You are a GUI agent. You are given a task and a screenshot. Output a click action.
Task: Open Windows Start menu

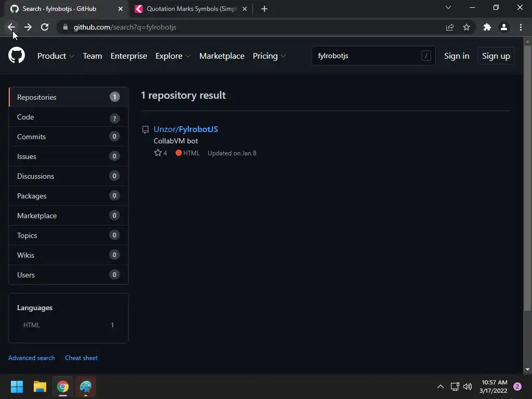pos(17,387)
